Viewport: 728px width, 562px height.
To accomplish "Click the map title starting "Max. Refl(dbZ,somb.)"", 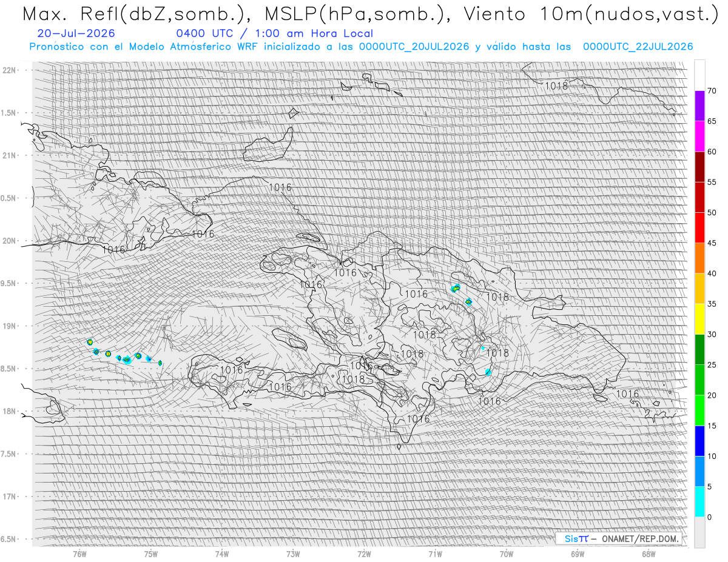I will (x=370, y=14).
